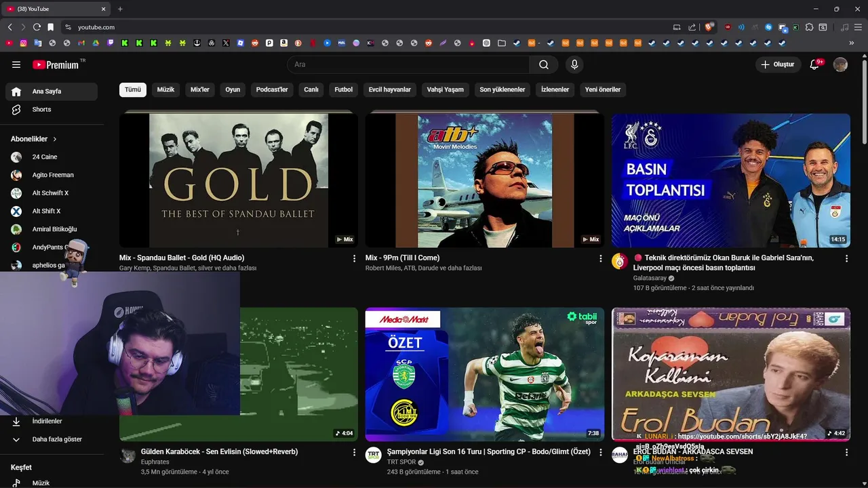The image size is (868, 488).
Task: Open the Agito Freeman subscription
Action: tap(52, 175)
